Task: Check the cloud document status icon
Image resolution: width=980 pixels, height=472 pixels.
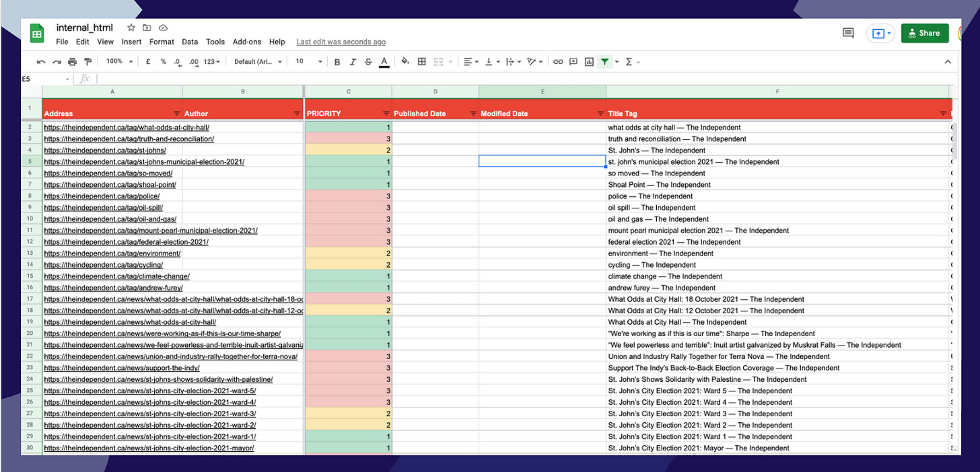Action: [x=163, y=28]
